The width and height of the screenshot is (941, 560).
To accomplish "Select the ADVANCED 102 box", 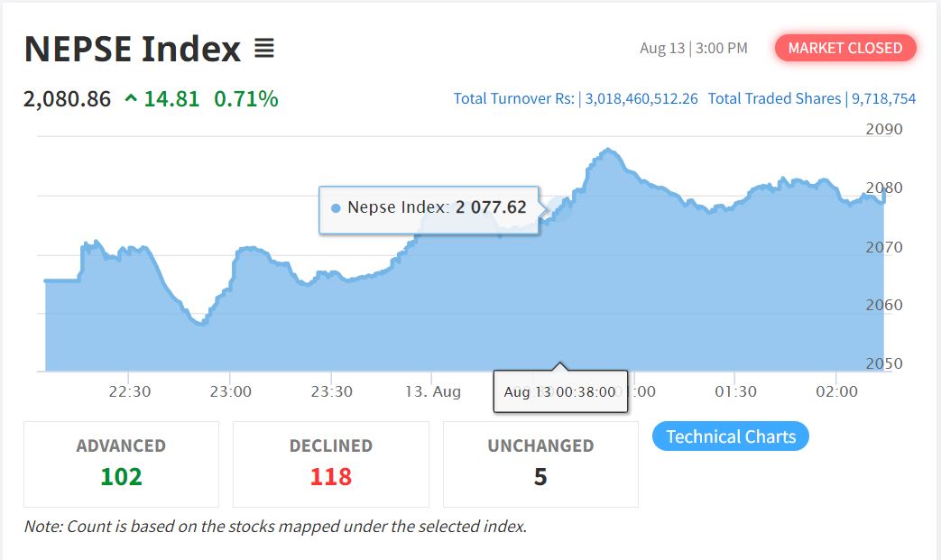I will pyautogui.click(x=121, y=464).
